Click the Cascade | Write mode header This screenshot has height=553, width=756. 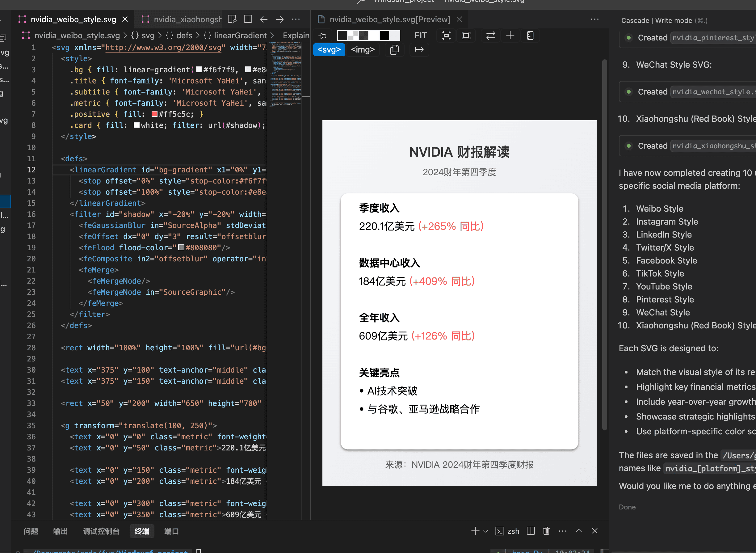(664, 20)
